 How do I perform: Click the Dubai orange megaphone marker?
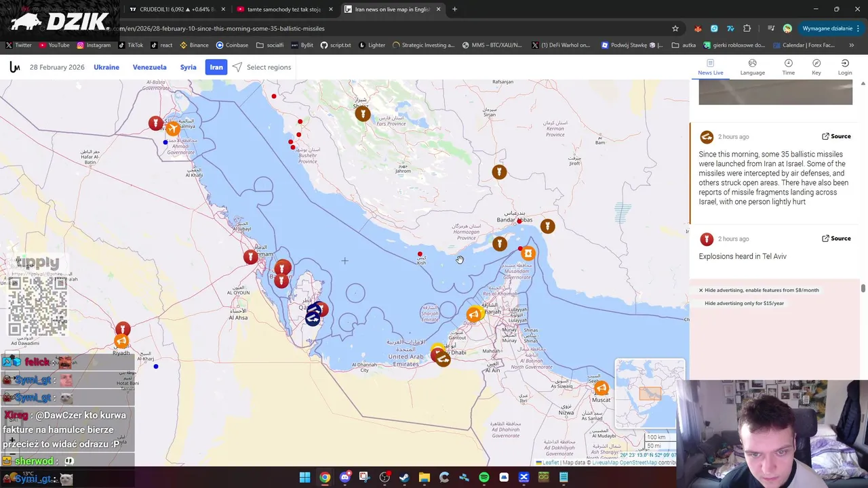pos(473,314)
